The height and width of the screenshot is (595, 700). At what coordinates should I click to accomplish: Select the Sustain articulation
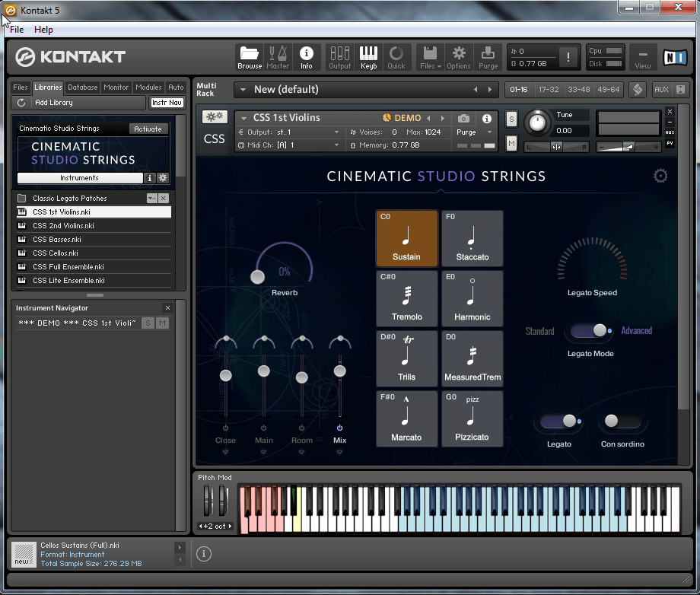click(x=406, y=238)
